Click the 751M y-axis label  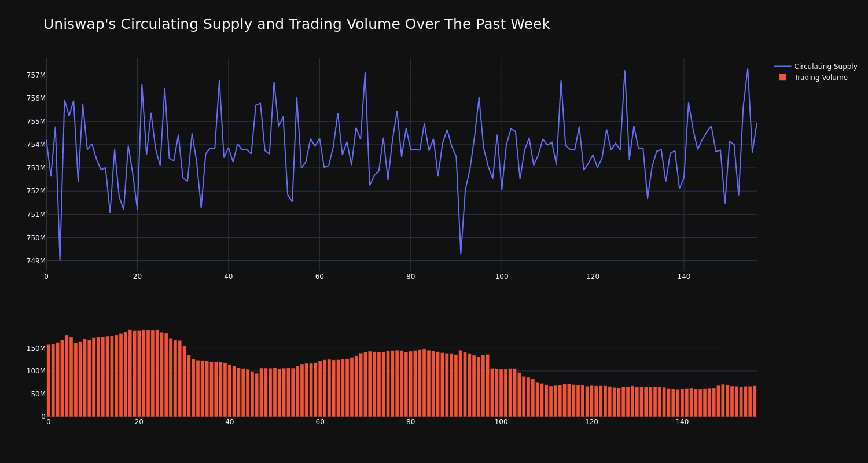tap(36, 214)
